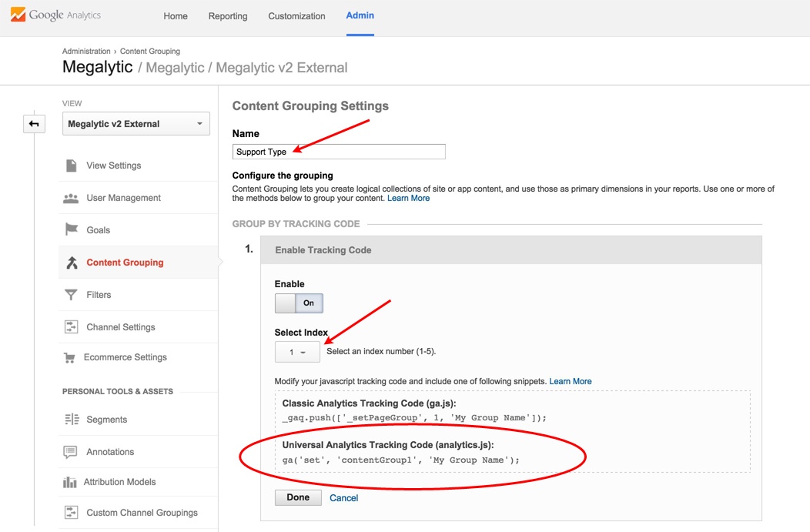Click the Google Analytics logo
This screenshot has height=532, width=810.
[x=55, y=15]
